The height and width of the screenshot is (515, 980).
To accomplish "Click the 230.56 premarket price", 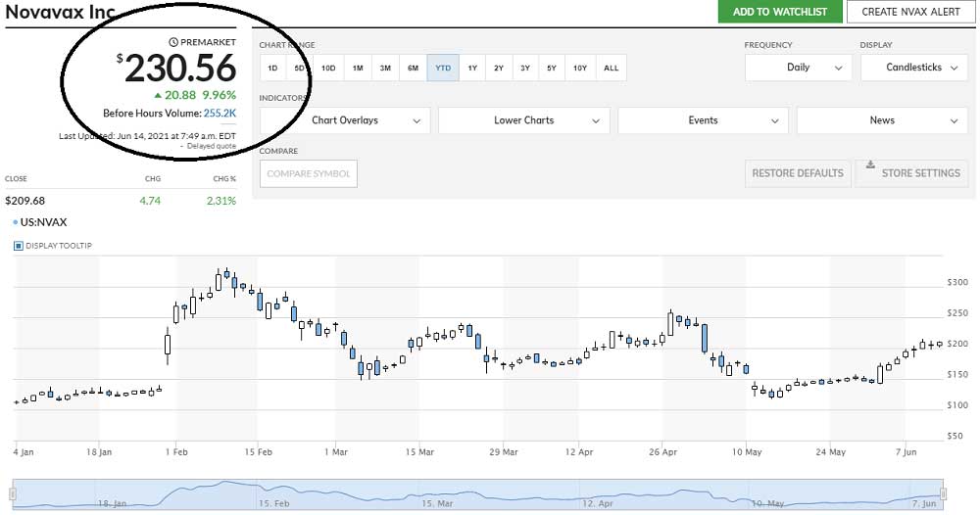I will click(x=180, y=68).
